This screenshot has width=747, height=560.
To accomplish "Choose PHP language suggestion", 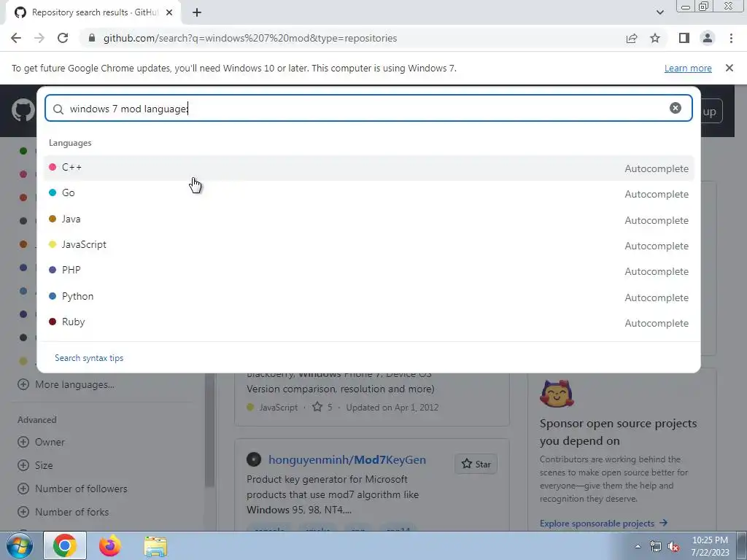I will (368, 271).
